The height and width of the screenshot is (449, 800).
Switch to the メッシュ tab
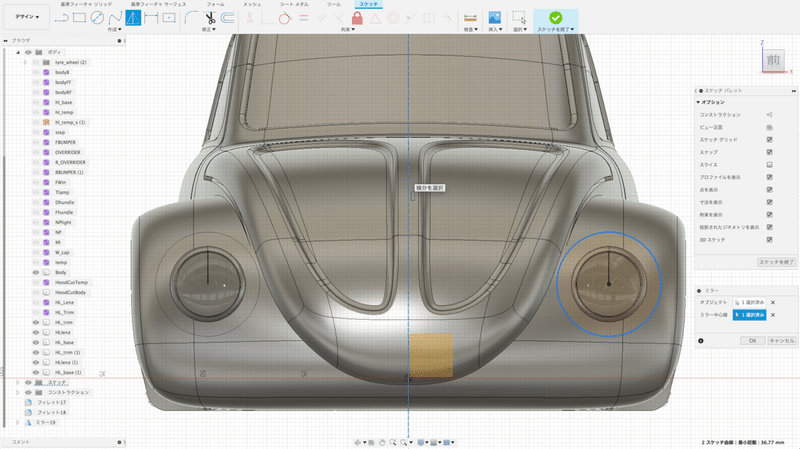[x=252, y=4]
